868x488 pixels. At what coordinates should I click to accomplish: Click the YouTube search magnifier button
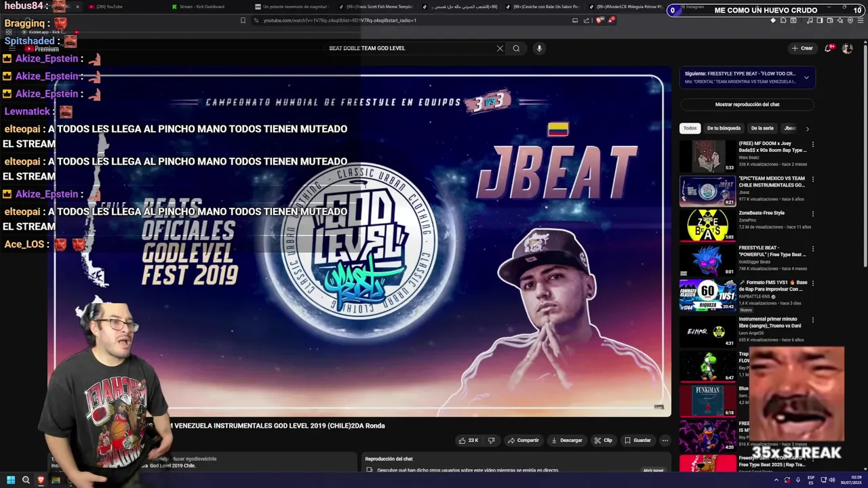click(x=516, y=48)
